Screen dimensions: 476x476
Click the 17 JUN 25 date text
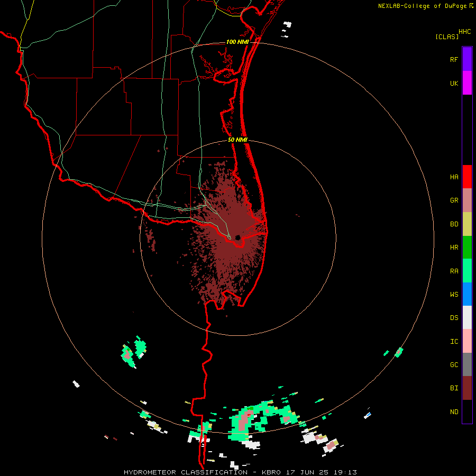(x=307, y=472)
